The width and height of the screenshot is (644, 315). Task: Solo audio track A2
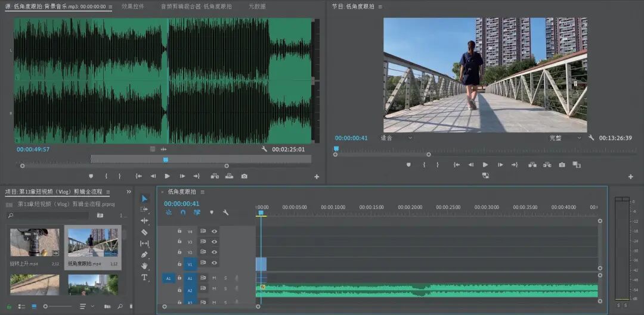[225, 289]
